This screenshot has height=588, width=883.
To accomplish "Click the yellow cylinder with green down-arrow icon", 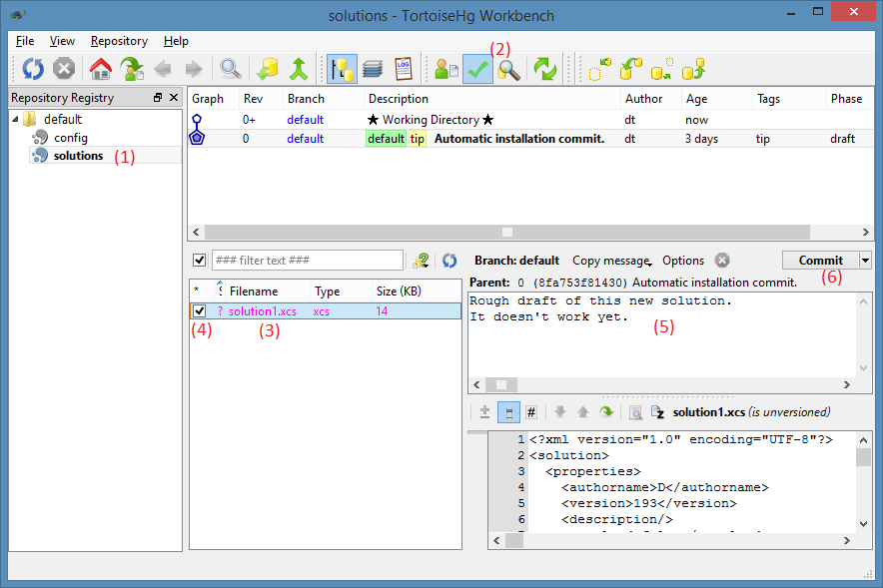I will (267, 69).
